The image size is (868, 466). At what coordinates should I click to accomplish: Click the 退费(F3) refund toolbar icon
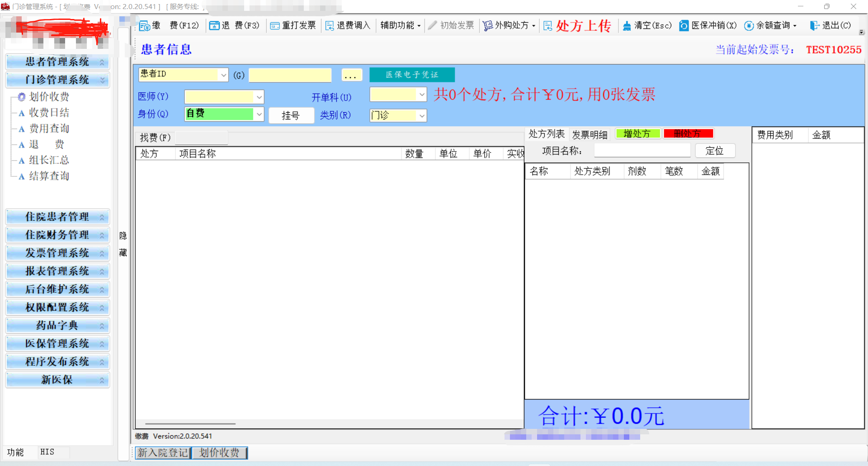click(x=214, y=26)
